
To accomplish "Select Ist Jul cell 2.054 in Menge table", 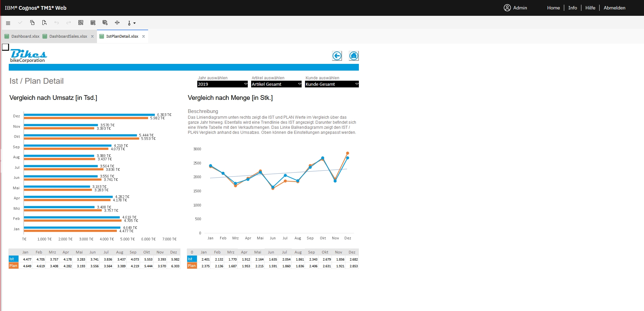I will [x=285, y=259].
